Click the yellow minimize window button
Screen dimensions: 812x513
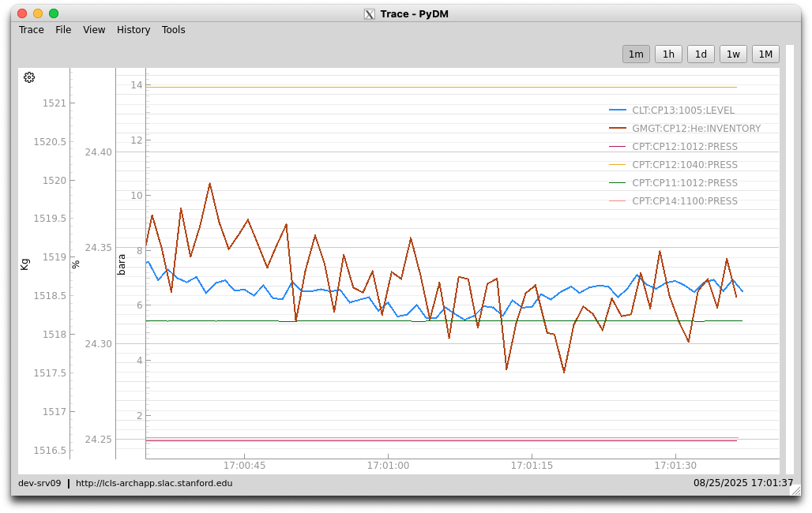coord(38,13)
